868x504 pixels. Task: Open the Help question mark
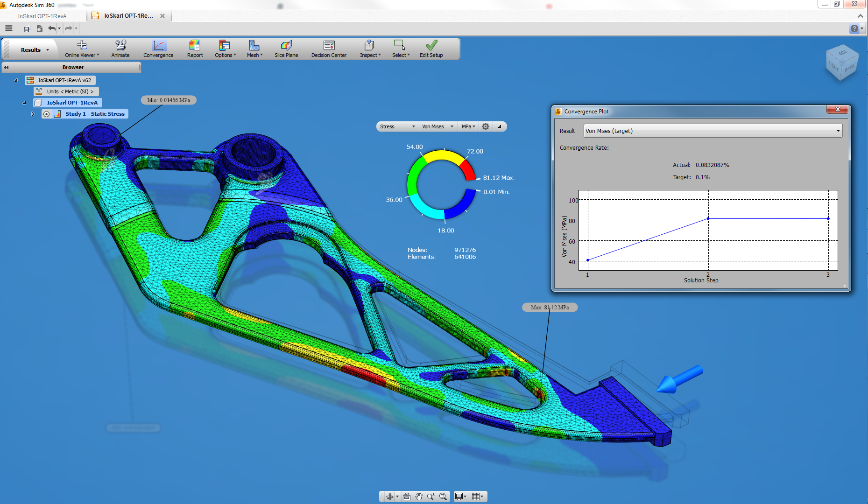point(854,29)
